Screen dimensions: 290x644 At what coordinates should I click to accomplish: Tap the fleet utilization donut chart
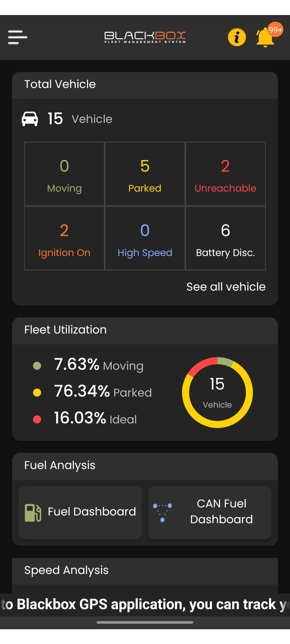(217, 392)
